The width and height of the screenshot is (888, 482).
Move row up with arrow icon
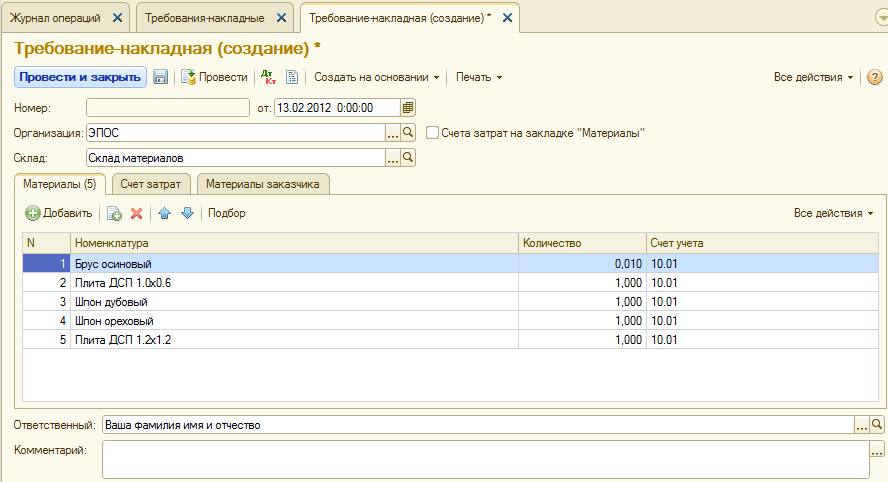coord(165,213)
